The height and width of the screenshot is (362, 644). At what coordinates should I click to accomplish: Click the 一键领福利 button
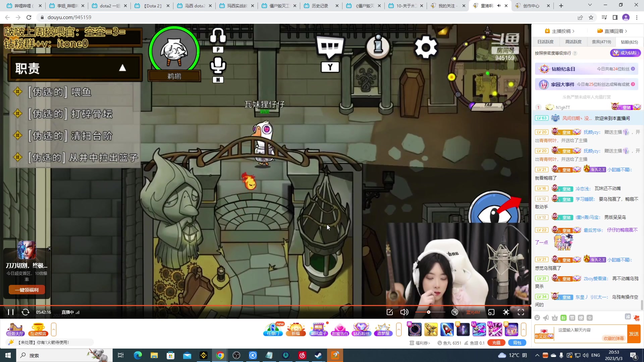pos(27,290)
